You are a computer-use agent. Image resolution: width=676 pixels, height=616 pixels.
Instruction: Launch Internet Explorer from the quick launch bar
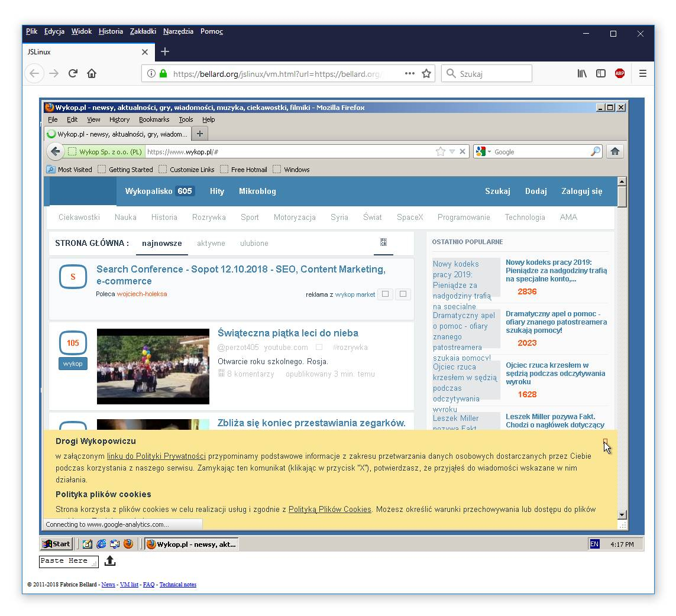point(101,544)
